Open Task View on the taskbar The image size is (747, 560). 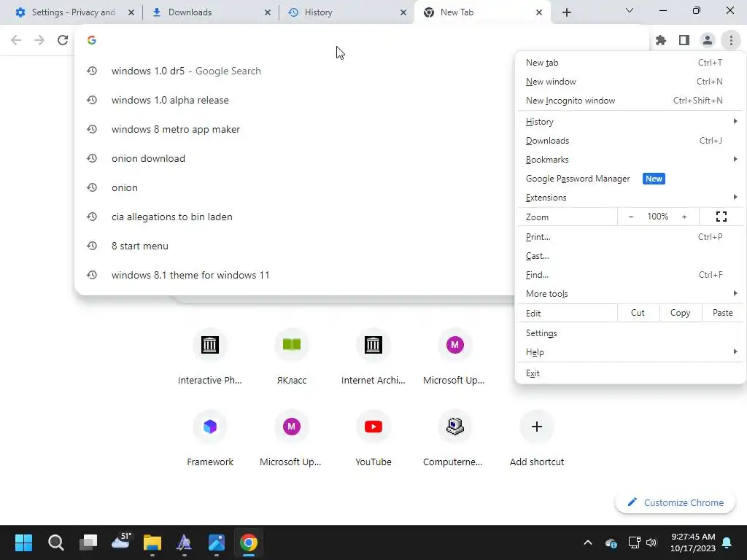click(x=88, y=542)
